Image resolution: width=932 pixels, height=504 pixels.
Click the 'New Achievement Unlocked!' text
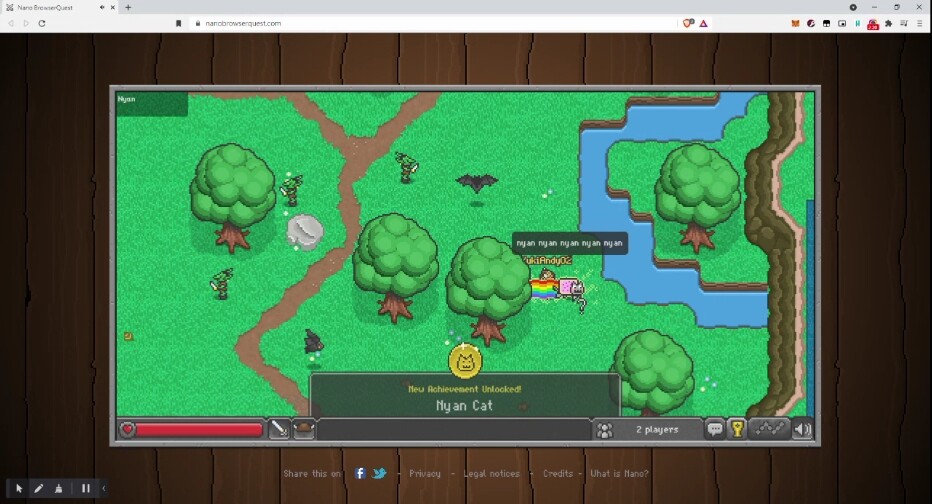[464, 389]
